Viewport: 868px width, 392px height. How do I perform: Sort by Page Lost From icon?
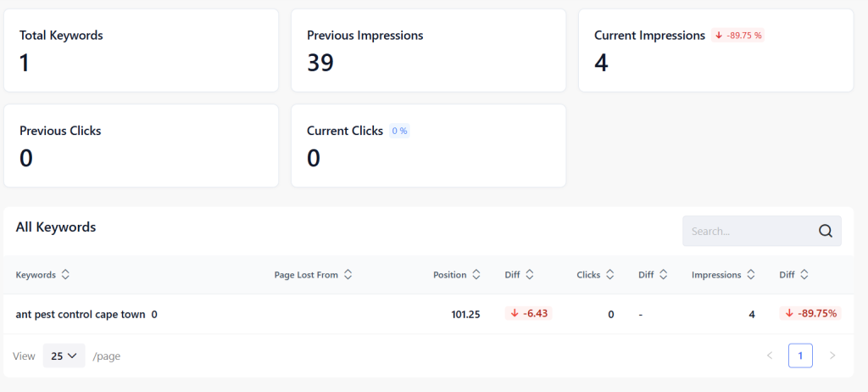coord(348,275)
